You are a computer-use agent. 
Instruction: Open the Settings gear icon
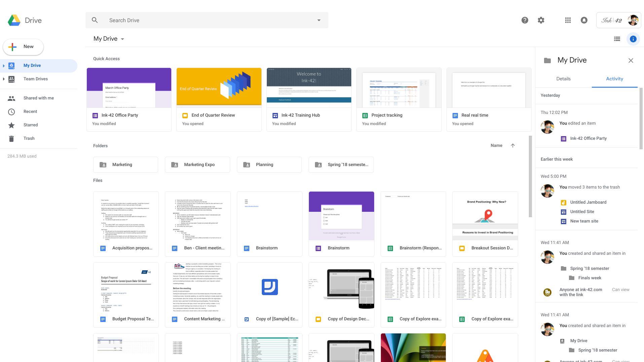(541, 20)
